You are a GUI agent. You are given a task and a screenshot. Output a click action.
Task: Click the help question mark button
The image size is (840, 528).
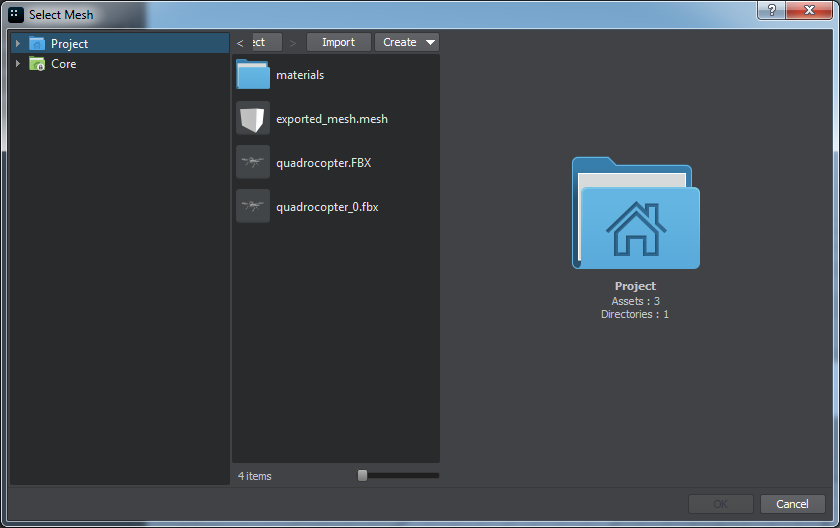point(771,9)
